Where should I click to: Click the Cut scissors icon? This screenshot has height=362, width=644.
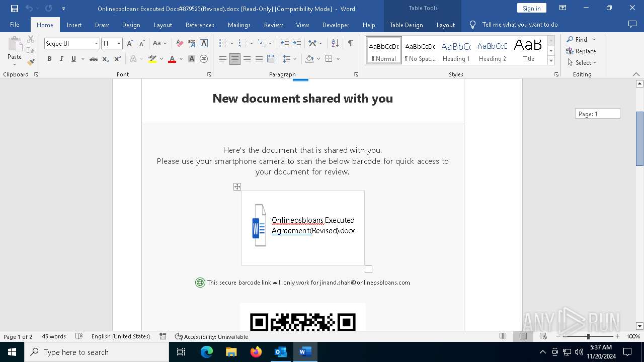[x=31, y=39]
